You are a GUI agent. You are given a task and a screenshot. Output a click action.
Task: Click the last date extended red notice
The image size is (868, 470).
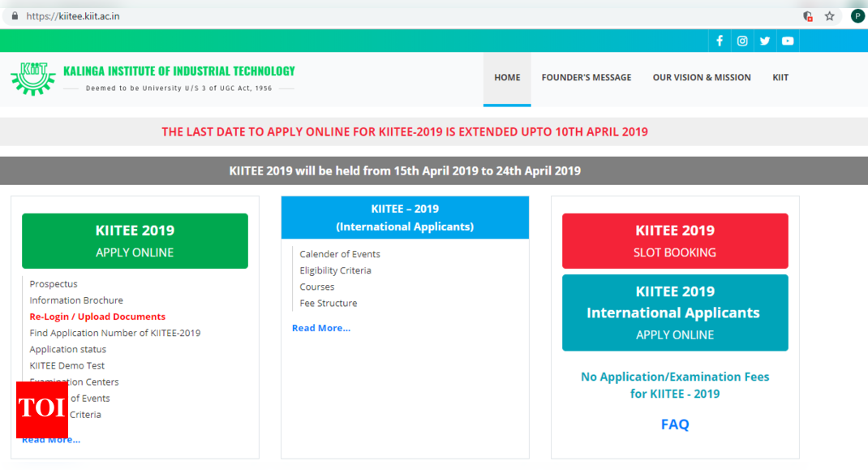coord(405,132)
